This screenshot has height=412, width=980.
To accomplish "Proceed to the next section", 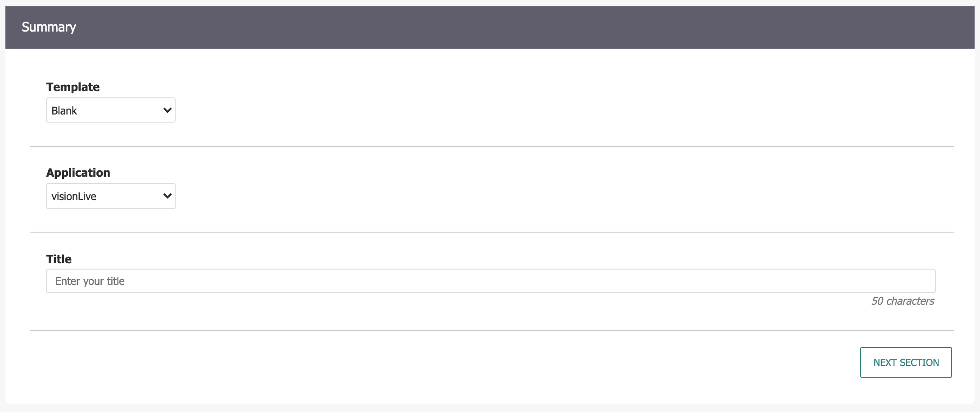I will (x=906, y=362).
